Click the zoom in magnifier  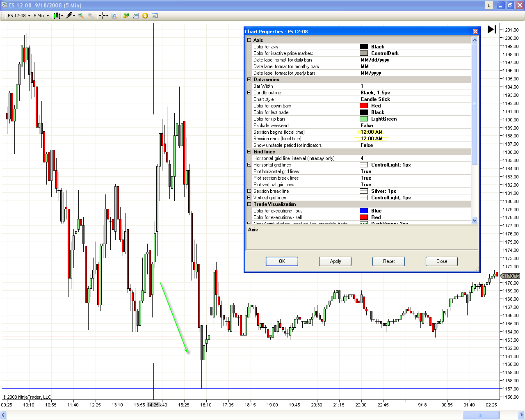[81, 16]
